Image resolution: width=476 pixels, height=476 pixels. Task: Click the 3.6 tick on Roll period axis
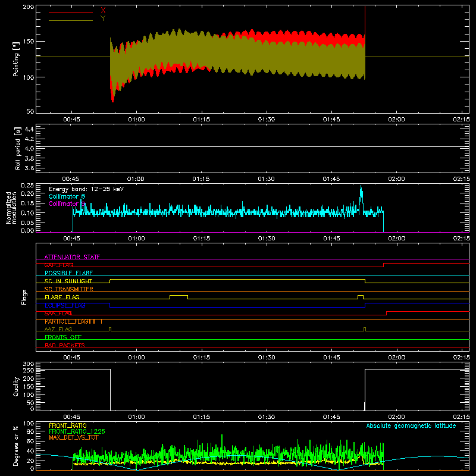coord(29,168)
